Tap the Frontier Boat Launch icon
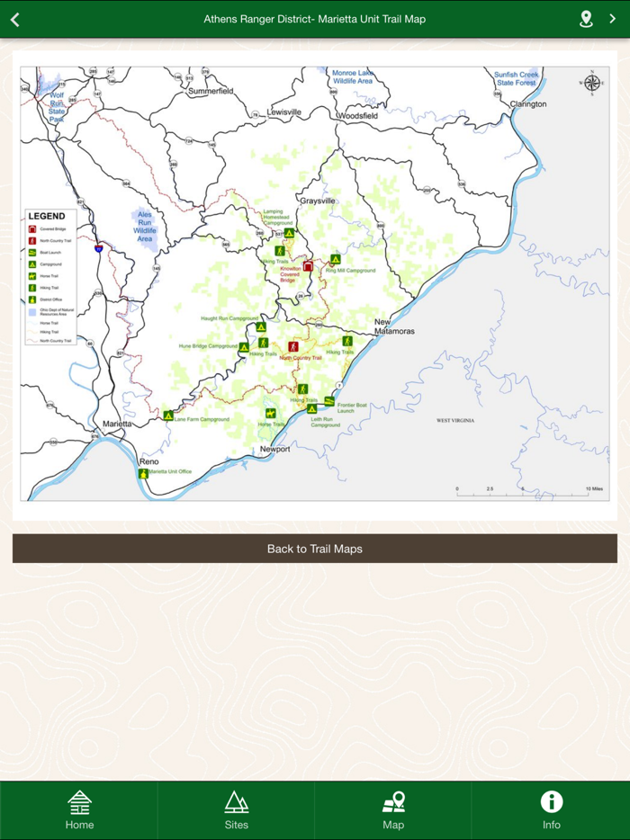The width and height of the screenshot is (630, 840). coord(329,401)
